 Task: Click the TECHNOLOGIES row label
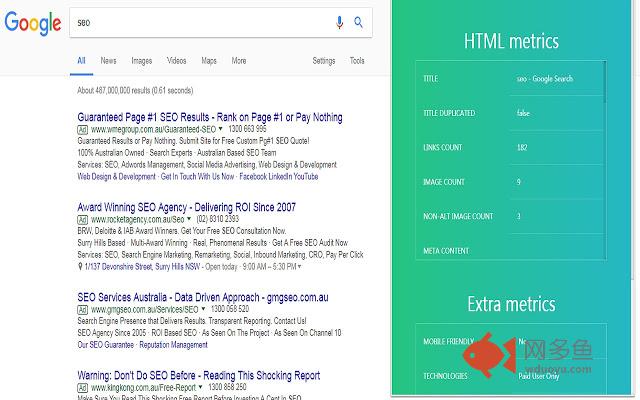pyautogui.click(x=445, y=376)
